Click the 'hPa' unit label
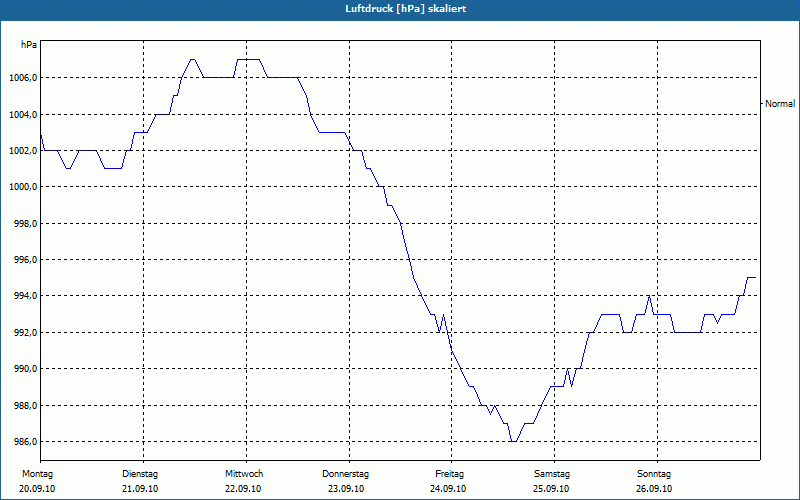800x500 pixels. (29, 45)
